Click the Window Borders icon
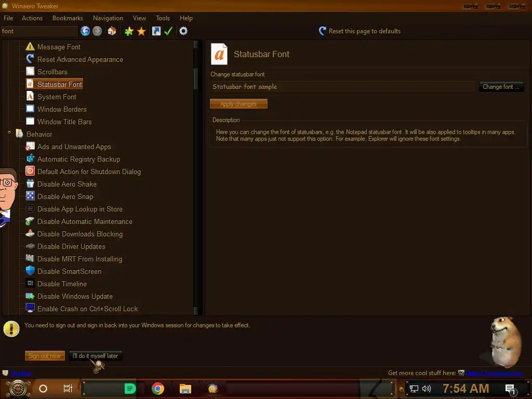 pos(30,109)
